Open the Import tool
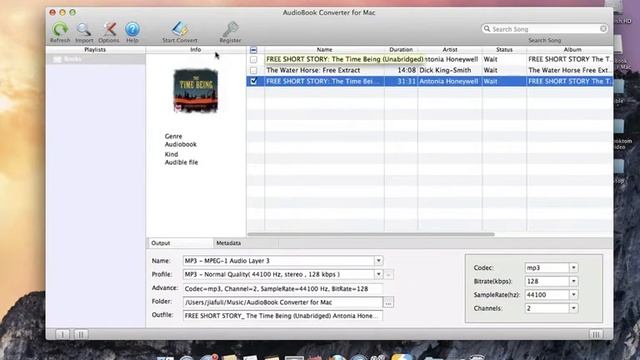Screen dimensions: 640x360 [x=84, y=29]
